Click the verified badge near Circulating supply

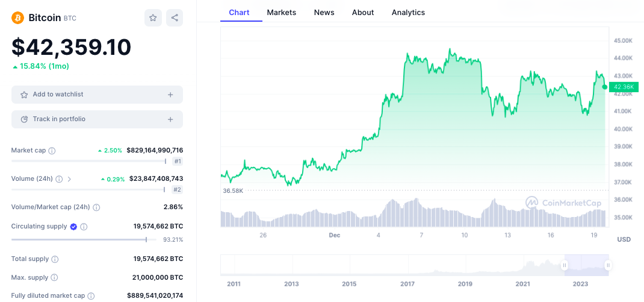pyautogui.click(x=73, y=227)
